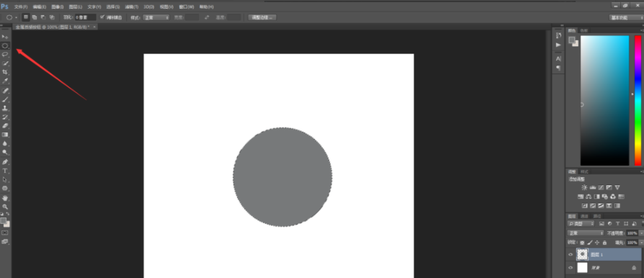Select the Eyedropper tool
Viewport: 644px width, 278px height.
(x=5, y=81)
